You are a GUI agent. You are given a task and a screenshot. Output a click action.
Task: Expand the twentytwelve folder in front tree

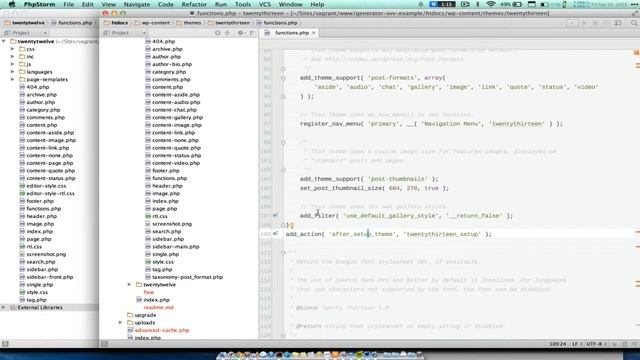click(x=129, y=284)
